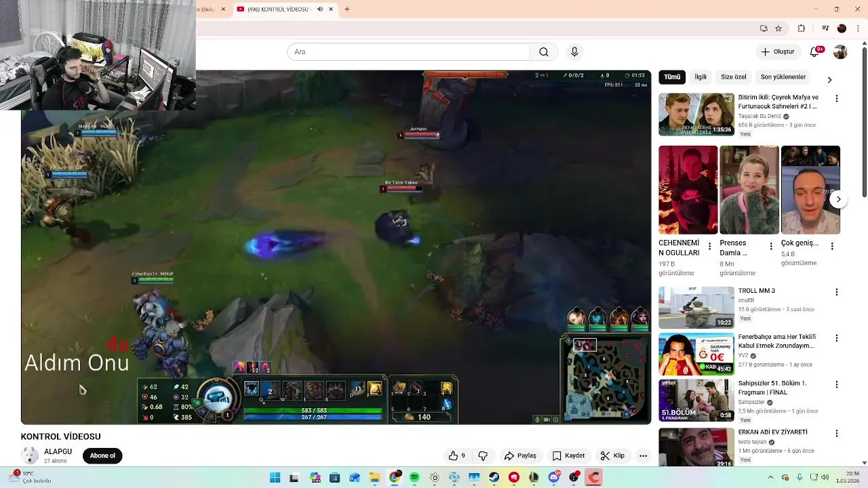
Task: Select the Son yüklenenler filter chip
Action: (x=783, y=77)
